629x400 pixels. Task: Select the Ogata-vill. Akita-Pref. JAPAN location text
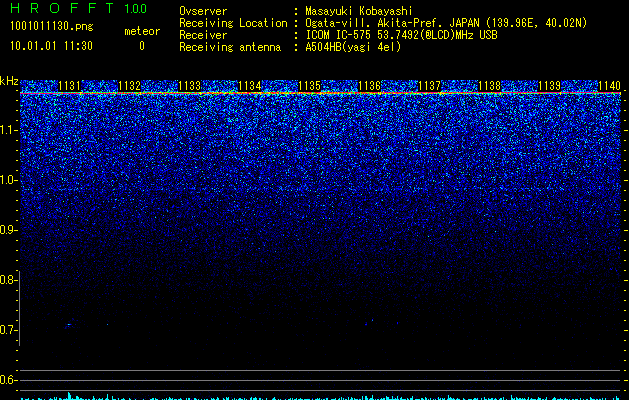tap(446, 23)
